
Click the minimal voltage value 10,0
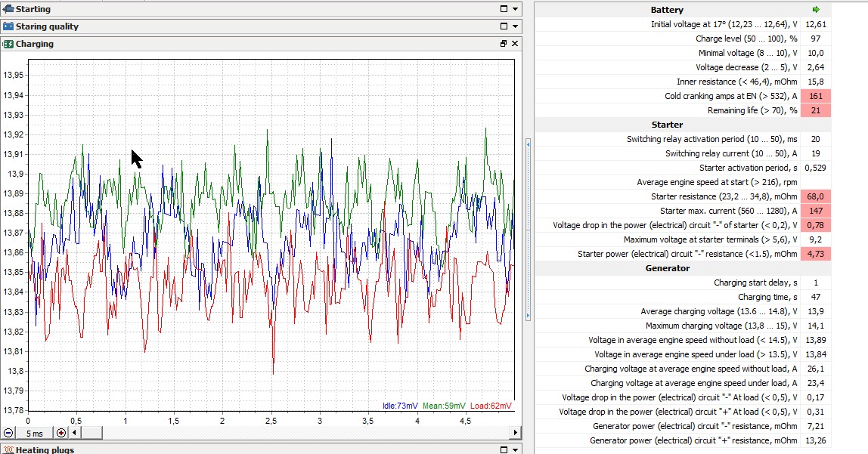[x=816, y=53]
